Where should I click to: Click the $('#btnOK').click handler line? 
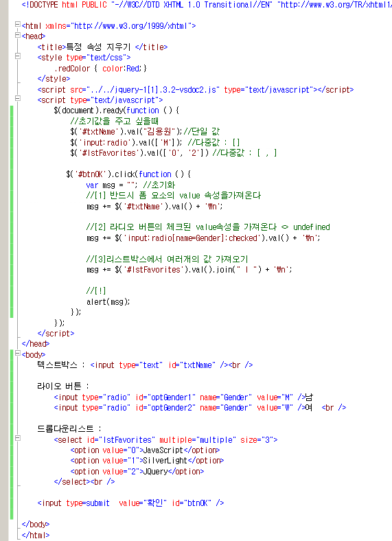128,174
